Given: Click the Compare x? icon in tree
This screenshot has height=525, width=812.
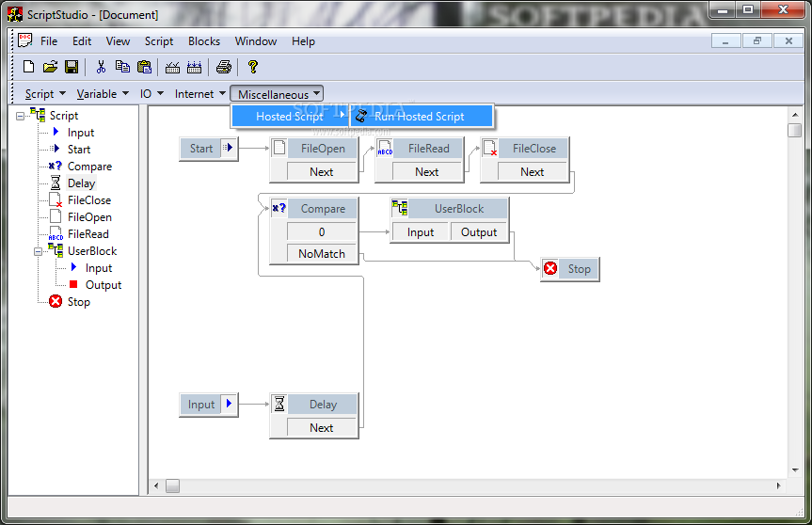Looking at the screenshot, I should coord(55,166).
